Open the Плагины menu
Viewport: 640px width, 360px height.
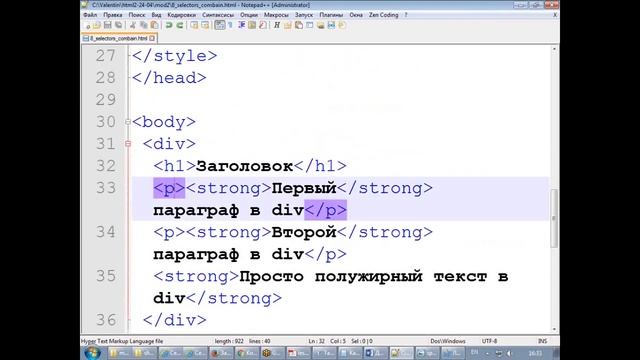pyautogui.click(x=331, y=15)
